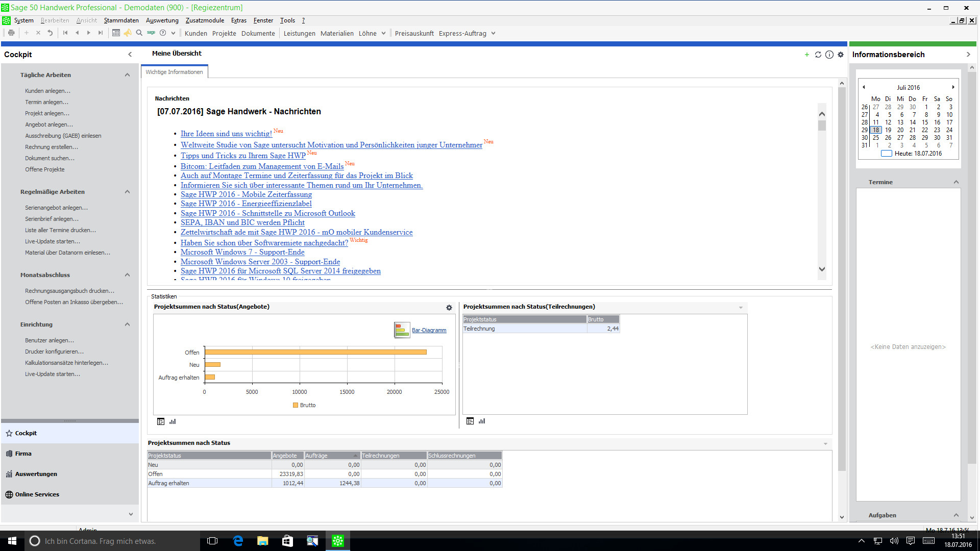Select the Wichtige Informationen tab
This screenshot has width=980, height=551.
coord(175,71)
